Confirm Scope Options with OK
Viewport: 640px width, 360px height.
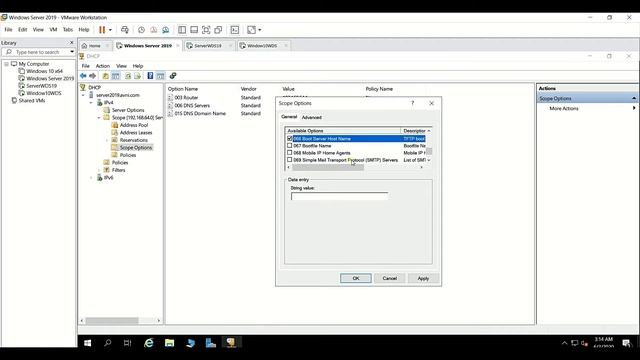click(356, 278)
